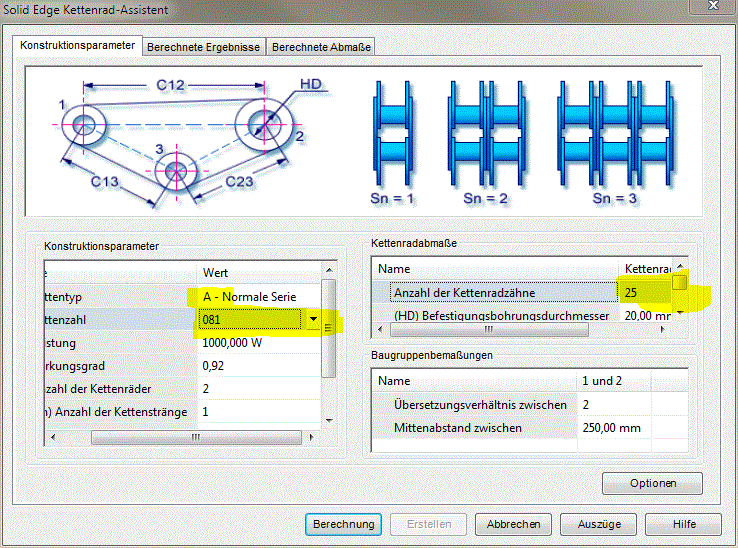Click left arrow of Konstruktionsparameter horizontal scrollbar
Screen dimensions: 738x548
pos(53,437)
